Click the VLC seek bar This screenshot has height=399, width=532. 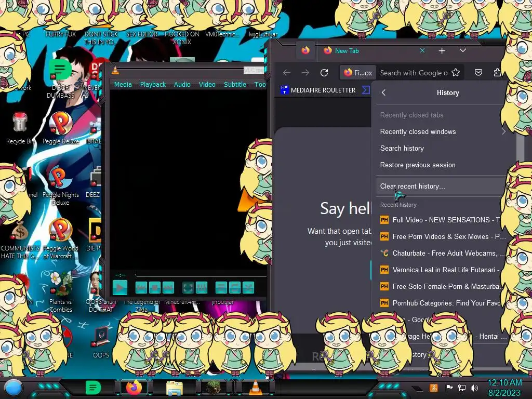[x=200, y=274]
